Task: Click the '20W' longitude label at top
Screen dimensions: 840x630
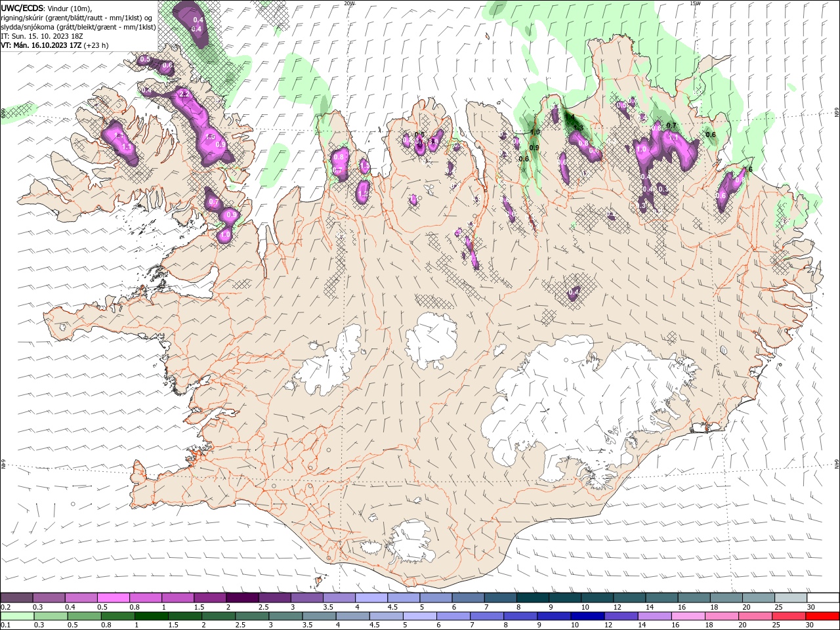Action: 349,3
